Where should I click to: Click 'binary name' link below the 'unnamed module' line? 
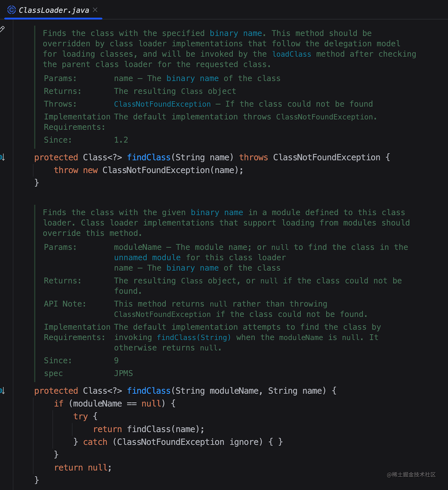pyautogui.click(x=192, y=268)
